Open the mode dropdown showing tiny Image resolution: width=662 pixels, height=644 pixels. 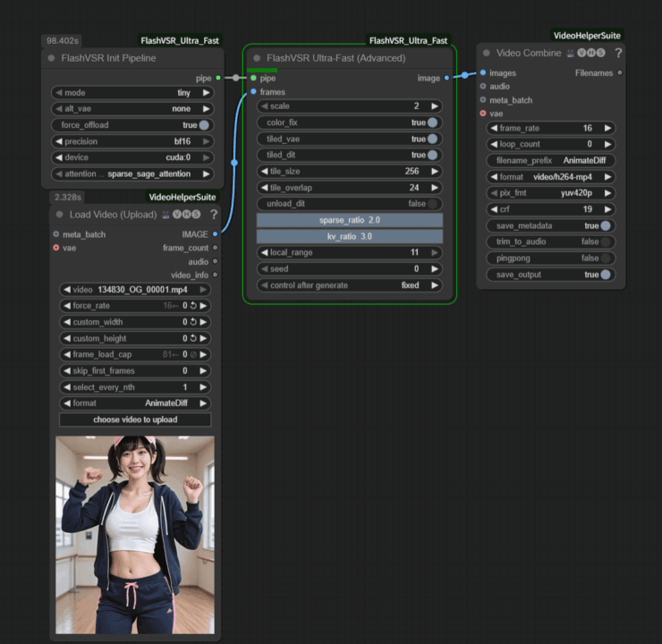coord(132,92)
